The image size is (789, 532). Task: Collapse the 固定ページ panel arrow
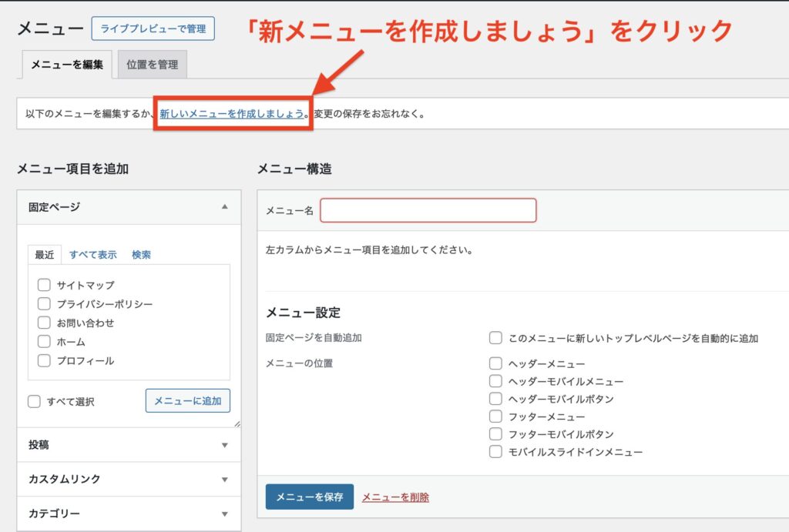(224, 207)
